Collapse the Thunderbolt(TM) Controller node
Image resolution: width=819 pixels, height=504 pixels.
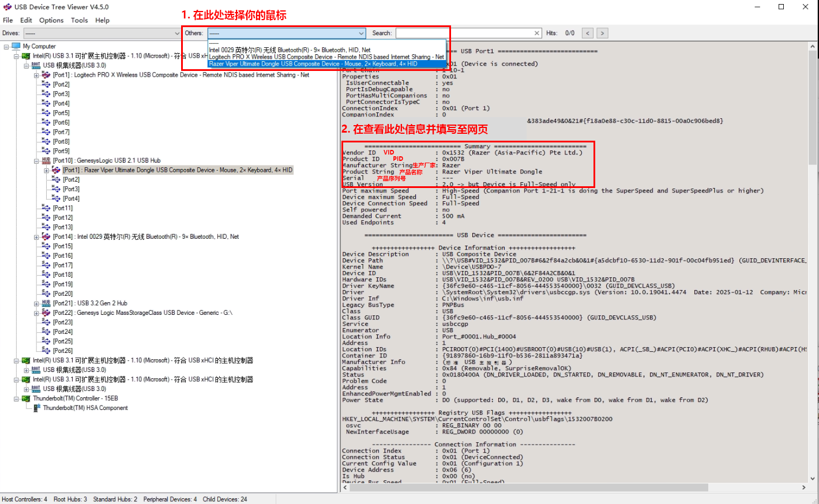(x=16, y=398)
